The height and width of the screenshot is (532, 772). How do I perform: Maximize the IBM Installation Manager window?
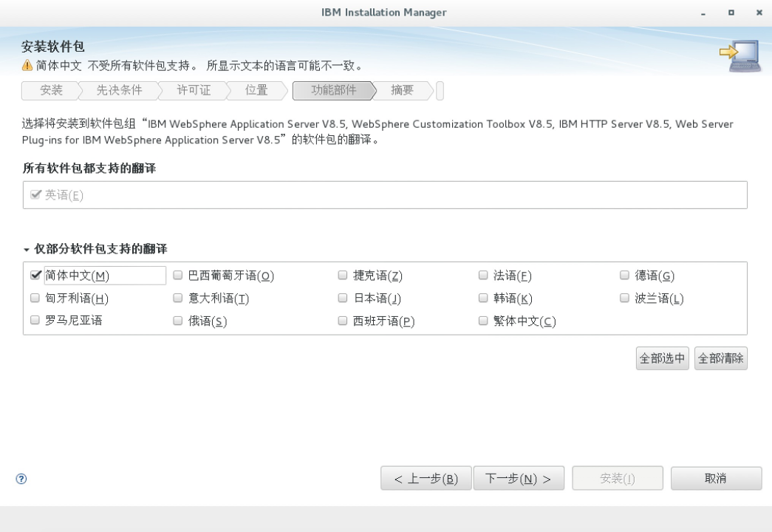click(x=731, y=13)
